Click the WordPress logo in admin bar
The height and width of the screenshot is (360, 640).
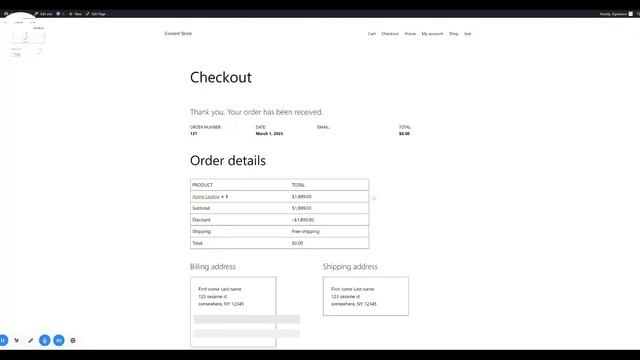point(6,13)
